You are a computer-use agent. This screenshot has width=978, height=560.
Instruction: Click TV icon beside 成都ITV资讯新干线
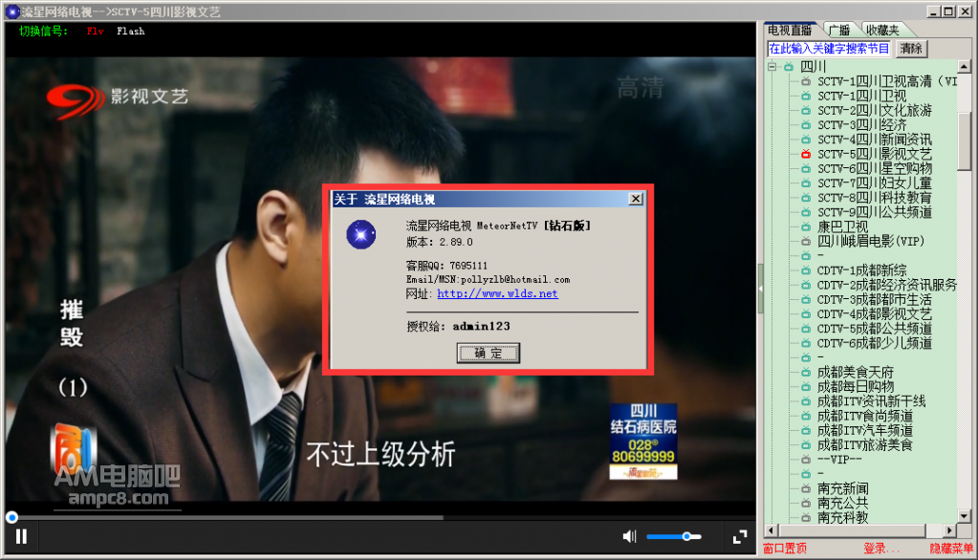(806, 401)
